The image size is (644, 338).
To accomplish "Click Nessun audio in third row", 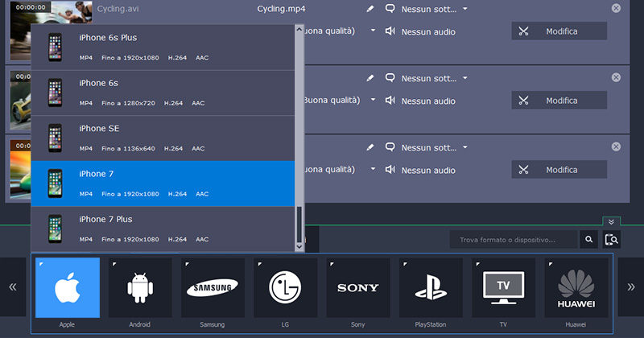I will coord(428,171).
